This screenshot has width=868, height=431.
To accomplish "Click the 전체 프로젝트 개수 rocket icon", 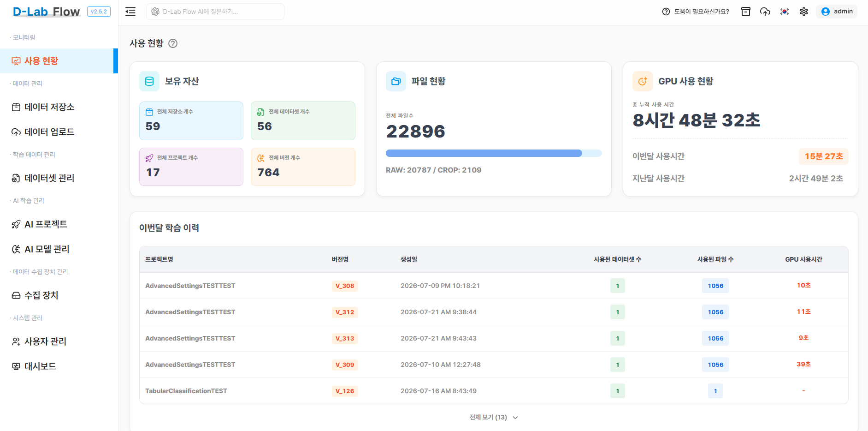I will click(149, 158).
